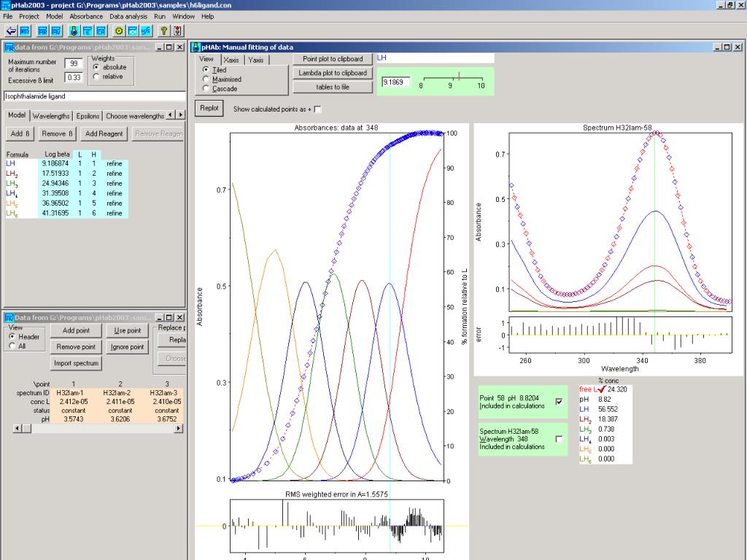Click the blue back arrow toolbar icon

tap(11, 31)
